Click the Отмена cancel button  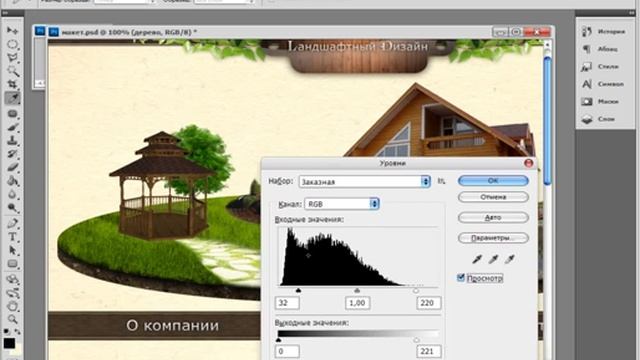(x=493, y=197)
